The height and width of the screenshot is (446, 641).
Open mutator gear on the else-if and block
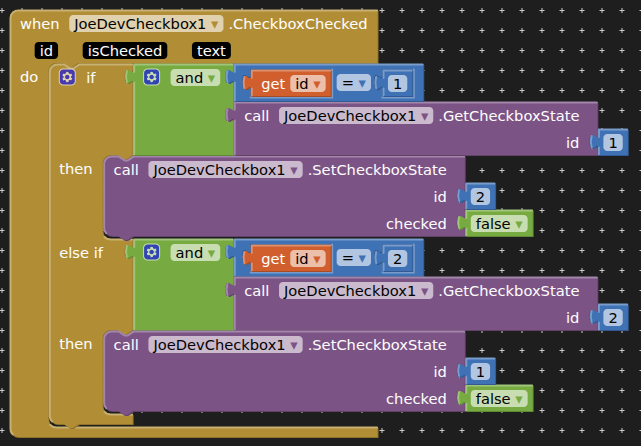152,253
